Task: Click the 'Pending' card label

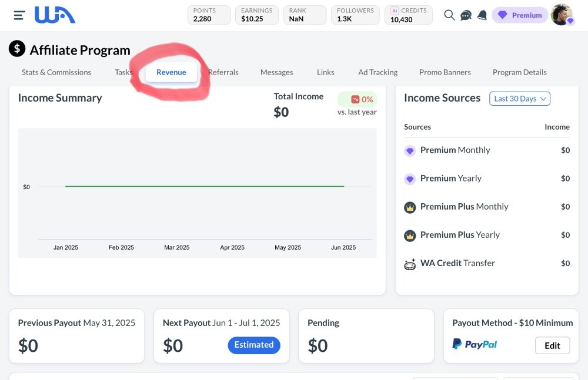Action: tap(323, 322)
